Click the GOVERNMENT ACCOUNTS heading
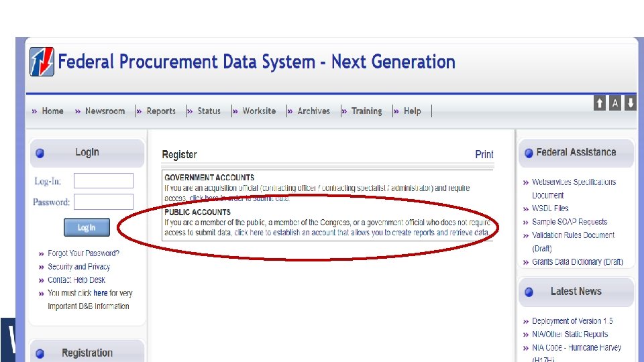This screenshot has width=644, height=362. [x=209, y=178]
